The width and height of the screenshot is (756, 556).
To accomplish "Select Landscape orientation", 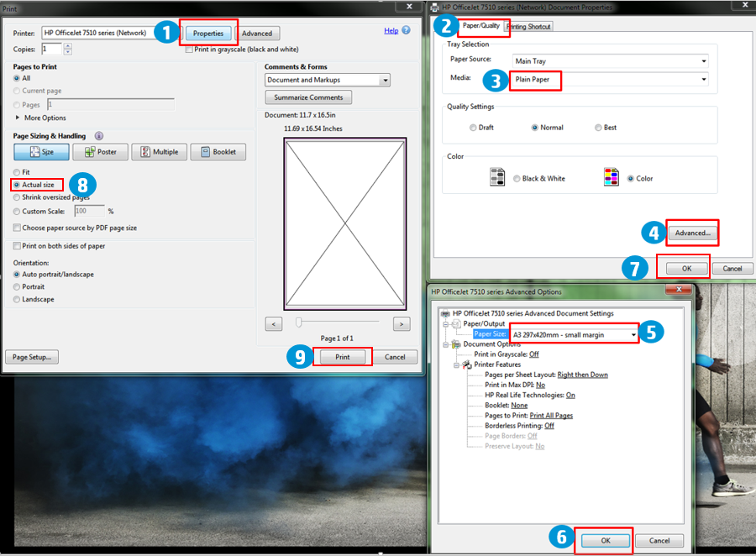I will point(17,300).
